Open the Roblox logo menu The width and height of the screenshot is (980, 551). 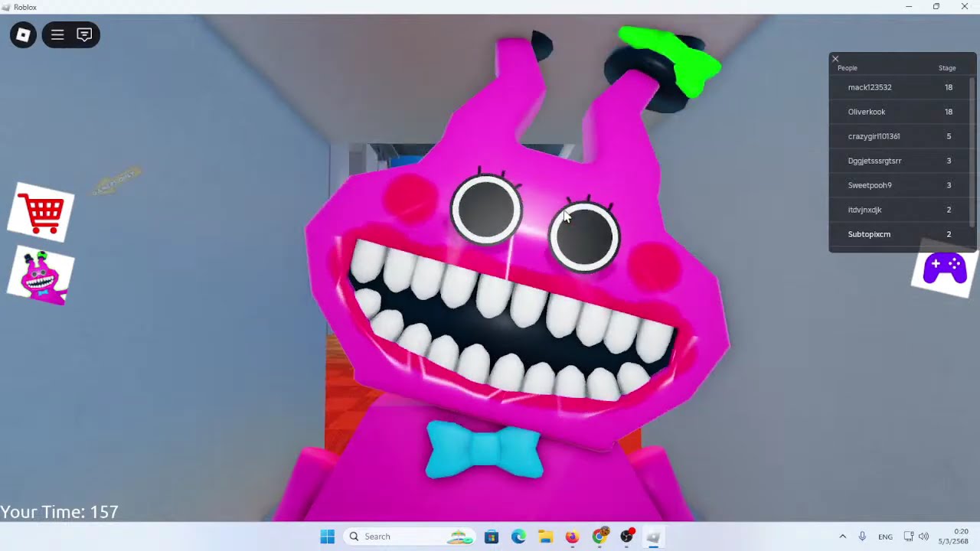pos(23,34)
